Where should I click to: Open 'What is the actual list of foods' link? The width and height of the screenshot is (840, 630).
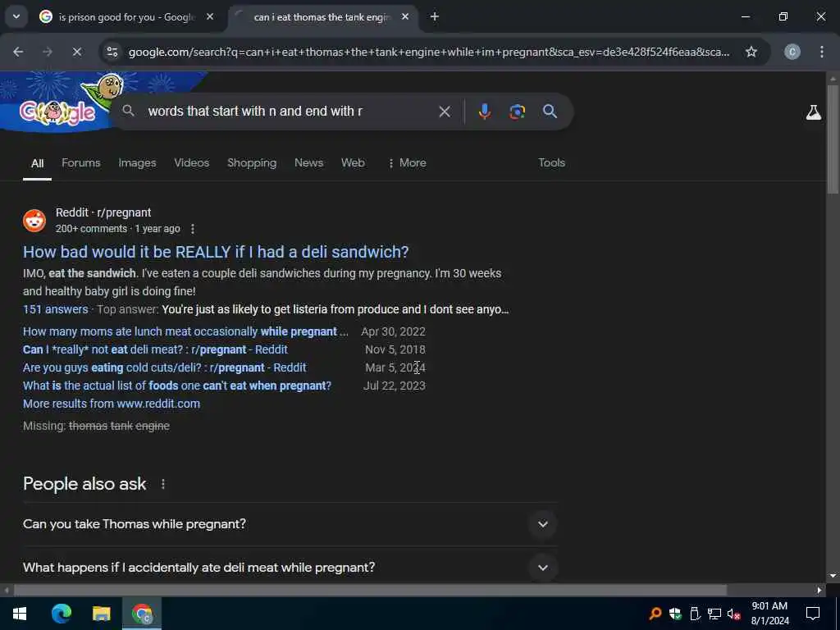pyautogui.click(x=177, y=386)
